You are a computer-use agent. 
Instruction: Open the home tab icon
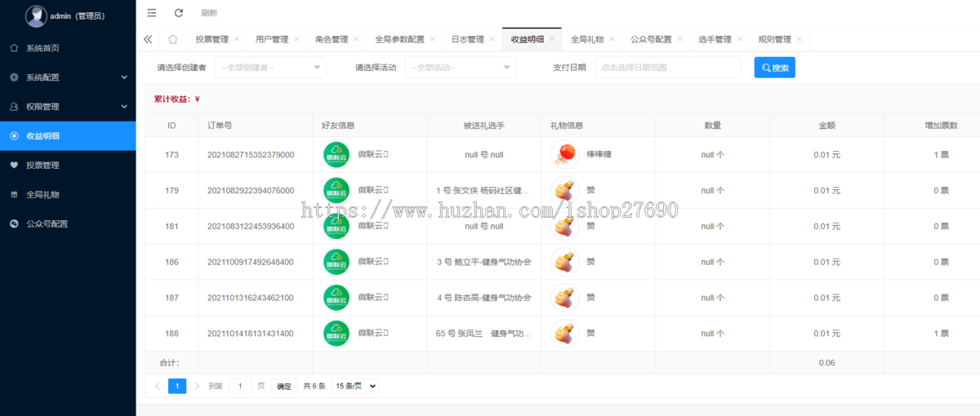click(173, 39)
